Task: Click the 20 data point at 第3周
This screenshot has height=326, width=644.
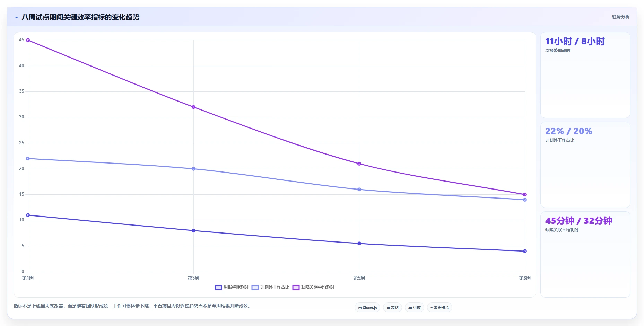Action: (x=193, y=169)
